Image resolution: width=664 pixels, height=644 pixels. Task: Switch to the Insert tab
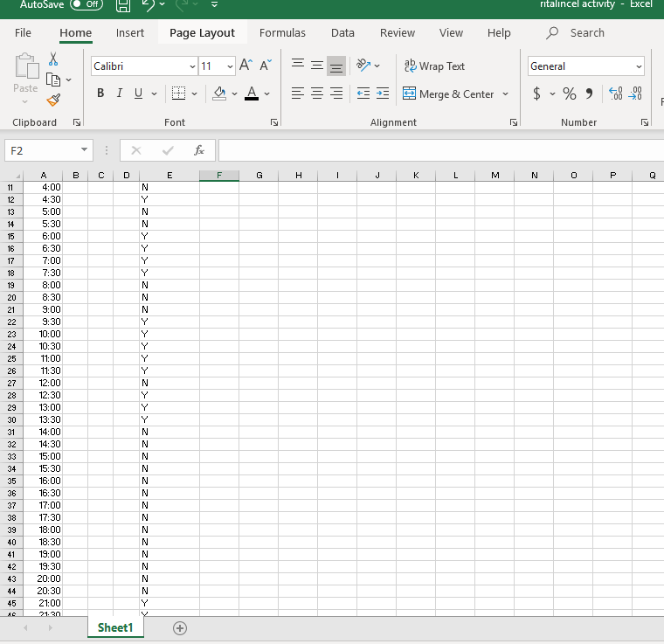(130, 33)
